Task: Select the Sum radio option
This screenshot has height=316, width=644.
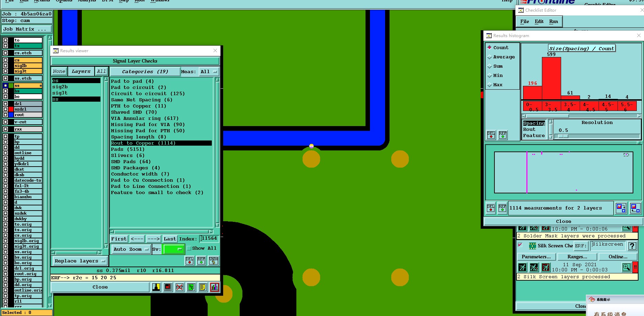Action: (x=490, y=66)
